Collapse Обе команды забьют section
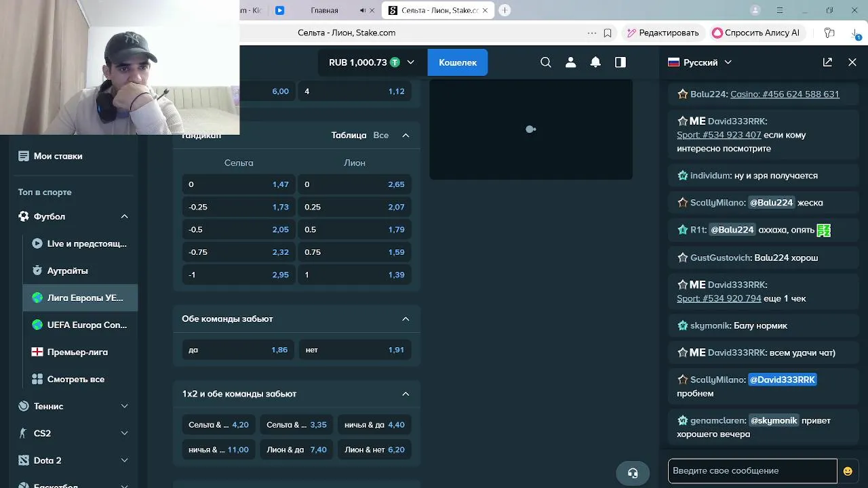The image size is (868, 488). click(x=406, y=319)
